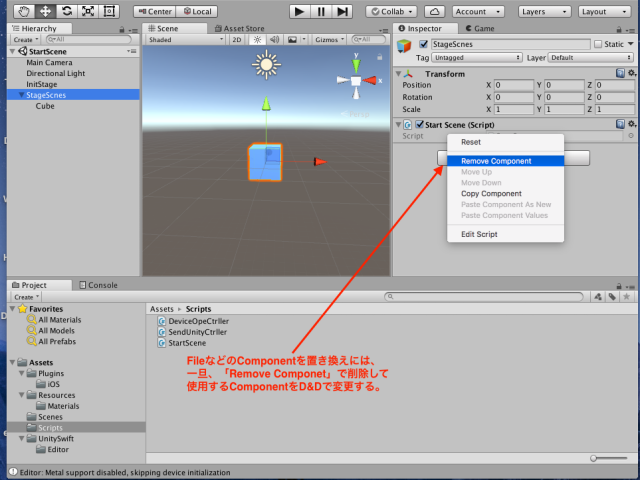Open the Hierarchy Create button
The image size is (640, 480).
tap(26, 40)
